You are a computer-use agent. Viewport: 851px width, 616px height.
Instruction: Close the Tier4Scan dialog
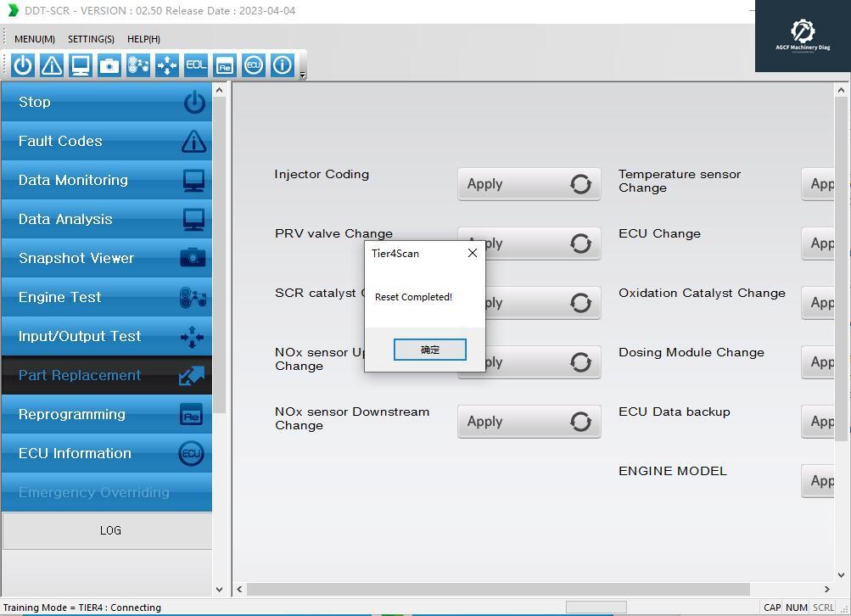pyautogui.click(x=473, y=253)
